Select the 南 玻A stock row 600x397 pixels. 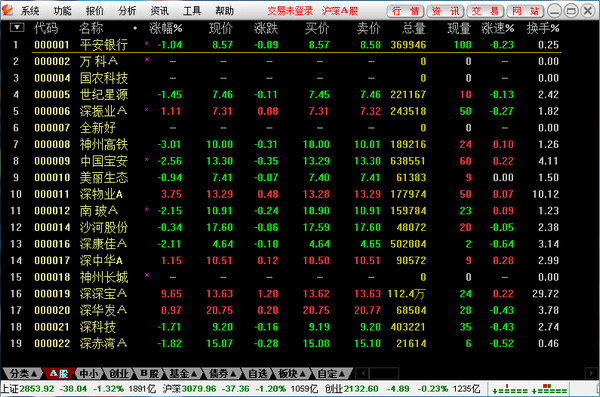click(285, 211)
